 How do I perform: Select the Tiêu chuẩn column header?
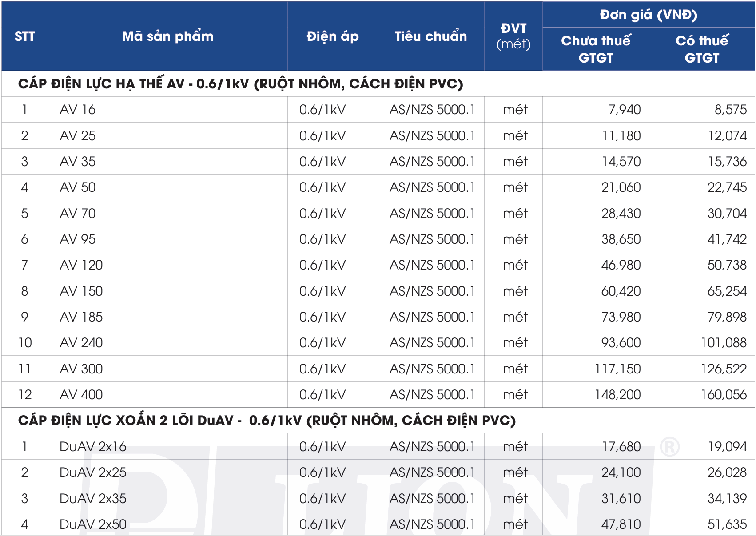[x=430, y=36]
